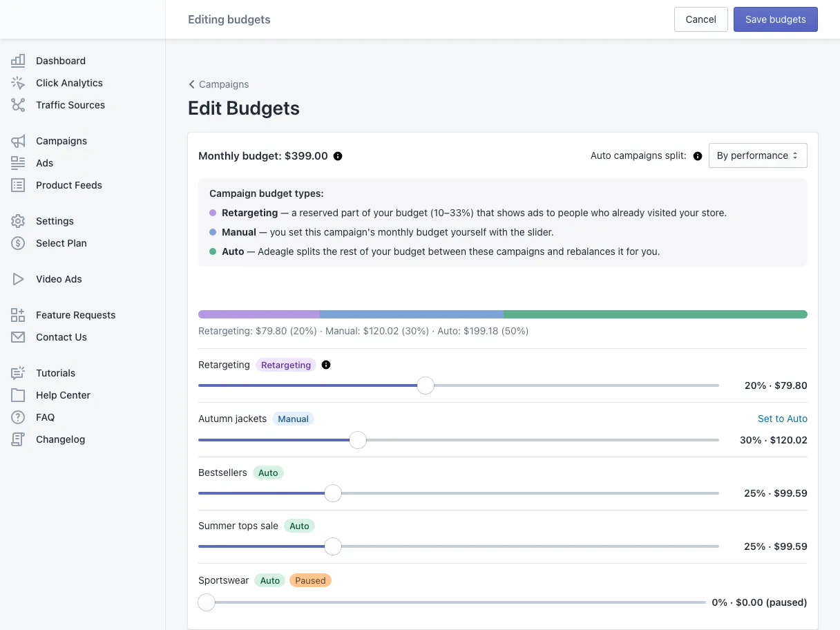Click the FAQ question mark icon
The height and width of the screenshot is (630, 840).
click(x=18, y=417)
